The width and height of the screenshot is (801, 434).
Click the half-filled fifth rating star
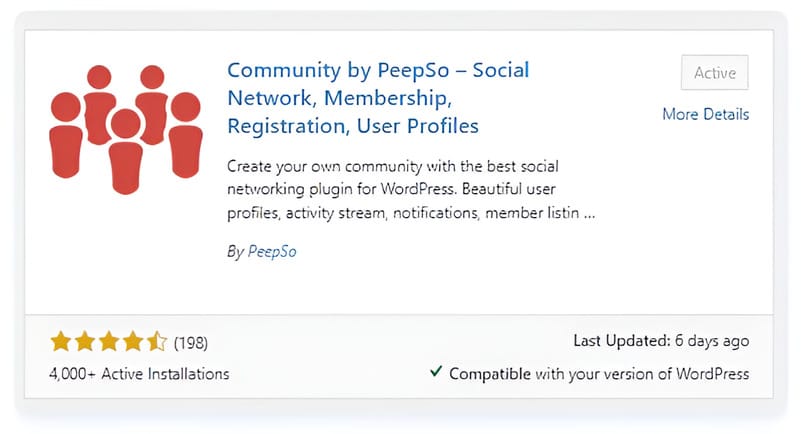[157, 342]
